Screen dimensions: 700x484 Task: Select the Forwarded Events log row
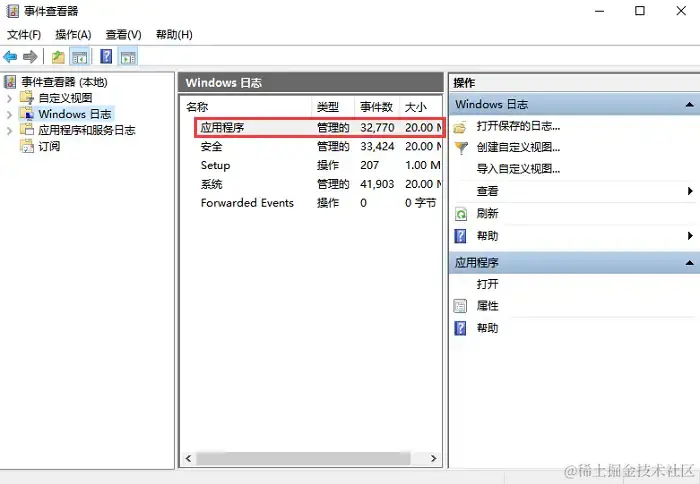(312, 203)
